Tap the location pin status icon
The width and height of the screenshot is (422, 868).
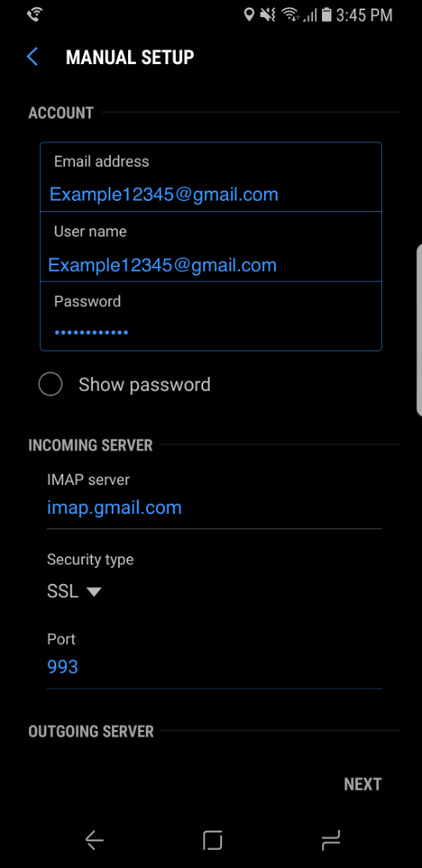point(249,15)
